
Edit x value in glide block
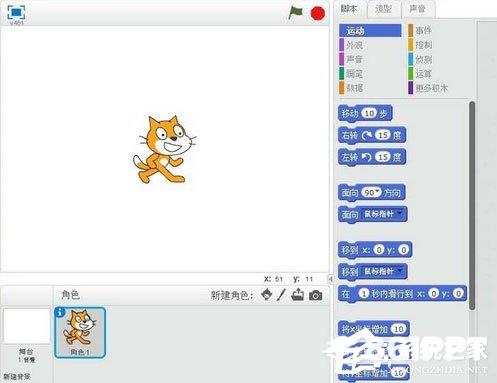point(433,293)
